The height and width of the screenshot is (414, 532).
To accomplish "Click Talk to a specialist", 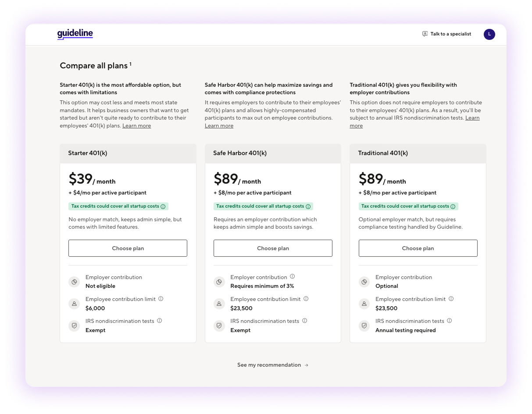I will click(446, 34).
